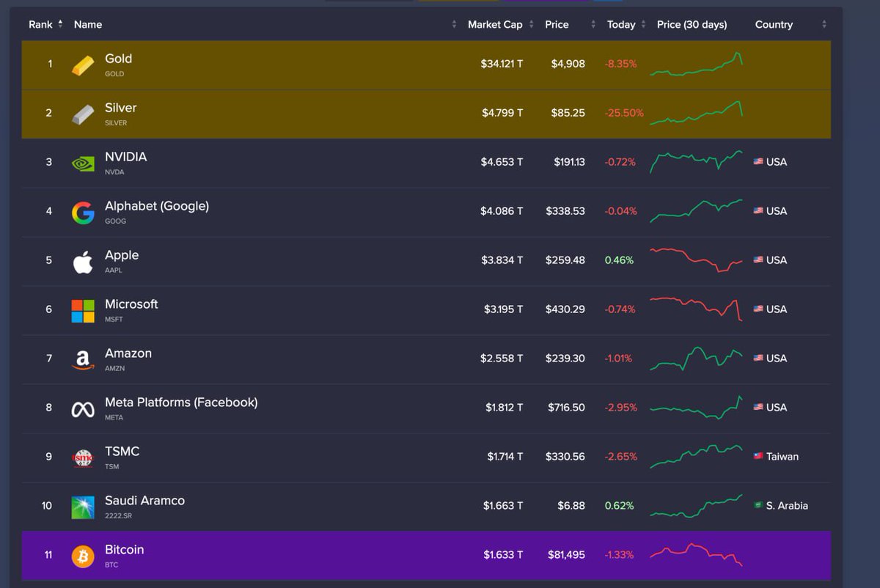This screenshot has height=588, width=880.
Task: Click Meta price $716.50
Action: 566,408
